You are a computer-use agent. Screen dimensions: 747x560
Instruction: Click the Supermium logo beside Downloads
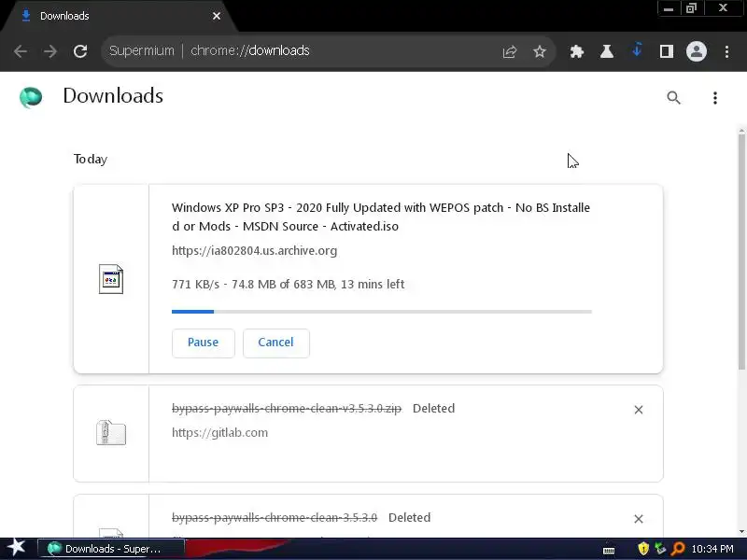(31, 97)
